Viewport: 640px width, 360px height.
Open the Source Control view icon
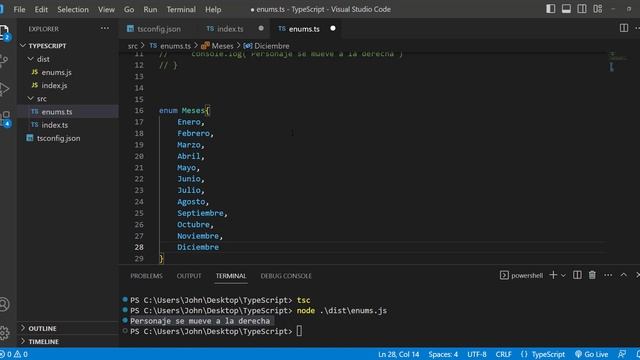point(3,60)
